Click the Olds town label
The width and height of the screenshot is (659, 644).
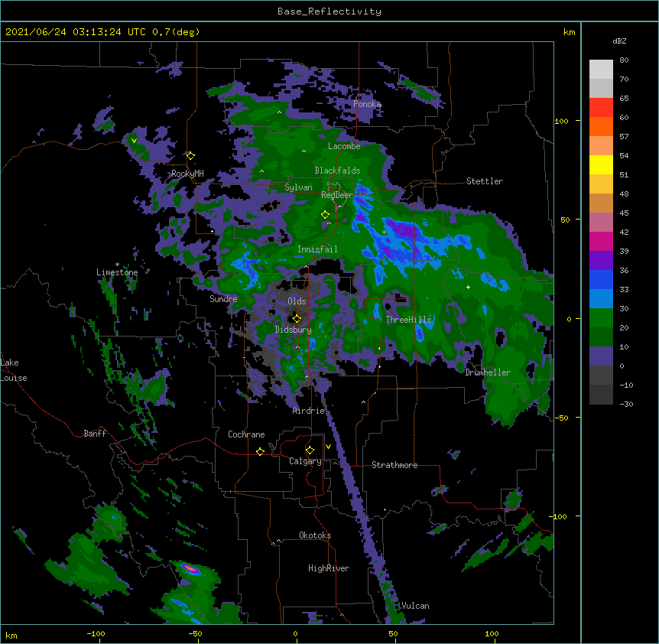point(297,301)
